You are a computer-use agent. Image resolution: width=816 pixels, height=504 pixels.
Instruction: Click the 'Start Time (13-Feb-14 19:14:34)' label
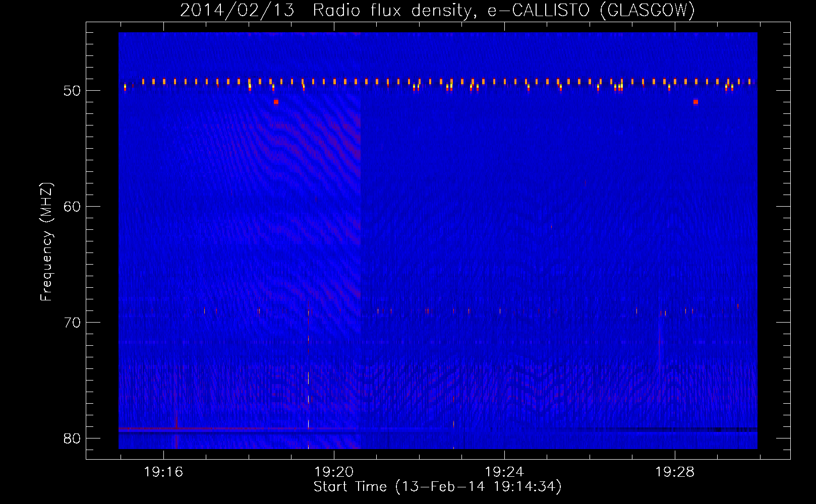tap(437, 487)
